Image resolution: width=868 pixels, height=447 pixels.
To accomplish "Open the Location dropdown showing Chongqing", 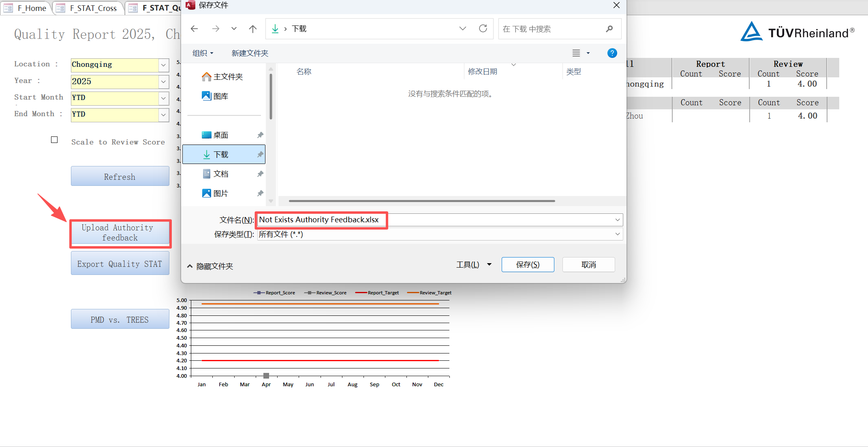I will coord(163,65).
